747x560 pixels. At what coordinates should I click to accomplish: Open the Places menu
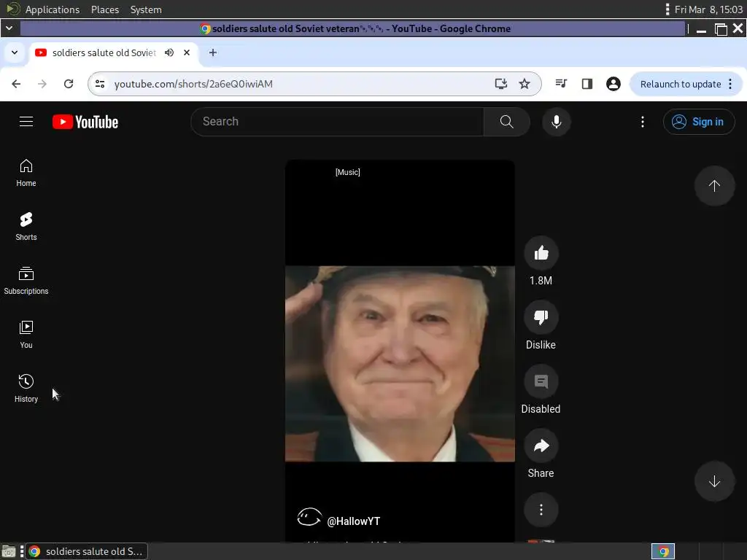[105, 9]
